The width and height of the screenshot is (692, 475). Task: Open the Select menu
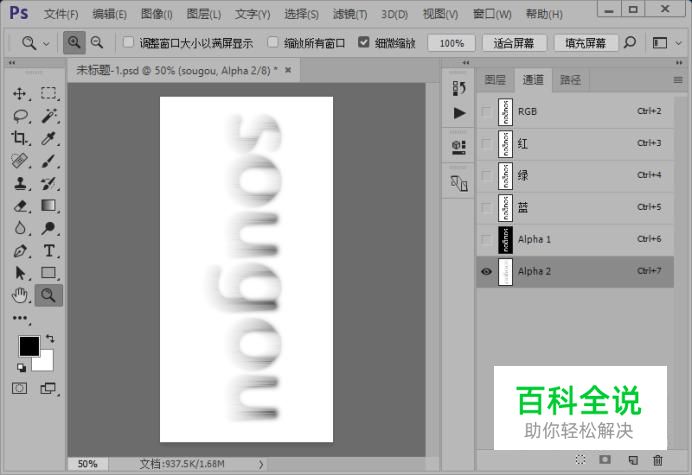pyautogui.click(x=301, y=14)
